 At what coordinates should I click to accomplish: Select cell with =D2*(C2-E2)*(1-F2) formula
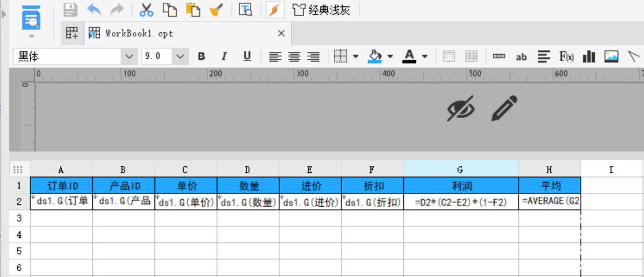[461, 202]
